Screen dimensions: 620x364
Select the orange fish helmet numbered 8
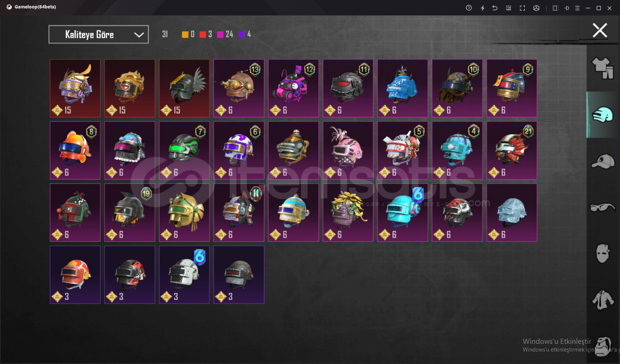75,150
